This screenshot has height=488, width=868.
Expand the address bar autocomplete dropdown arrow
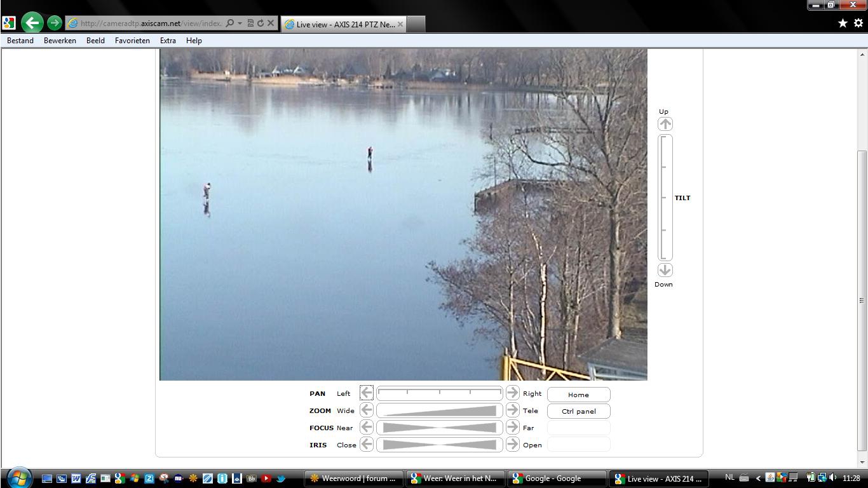(240, 24)
